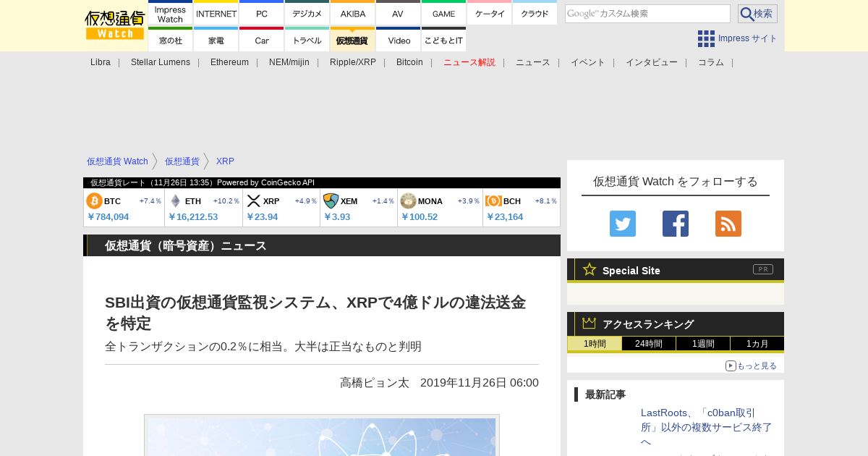Click the author name 高橋ピョン太
This screenshot has width=868, height=456.
tap(375, 382)
